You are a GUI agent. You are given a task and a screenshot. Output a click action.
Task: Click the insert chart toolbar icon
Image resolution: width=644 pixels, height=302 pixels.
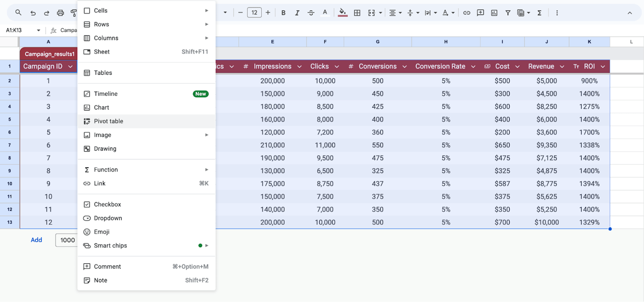click(494, 13)
